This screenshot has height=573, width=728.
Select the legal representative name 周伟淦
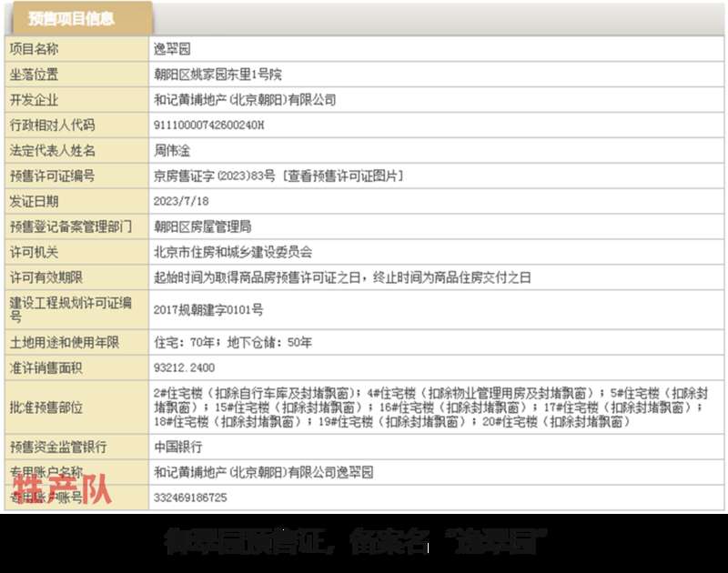click(172, 150)
